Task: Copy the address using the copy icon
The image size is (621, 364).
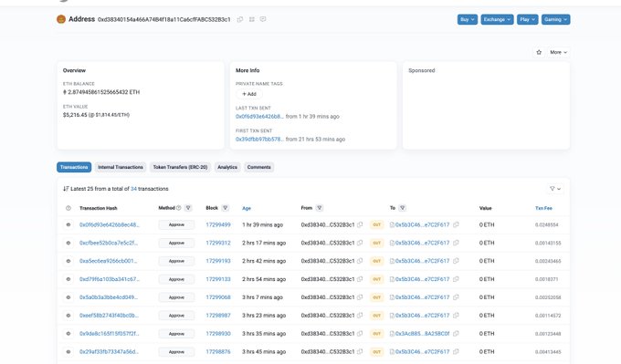Action: [240, 19]
